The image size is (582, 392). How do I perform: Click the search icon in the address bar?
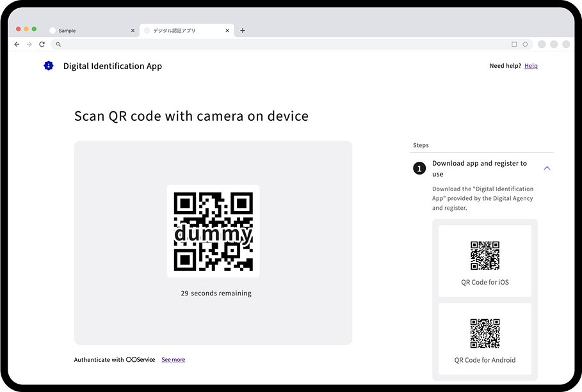point(58,44)
